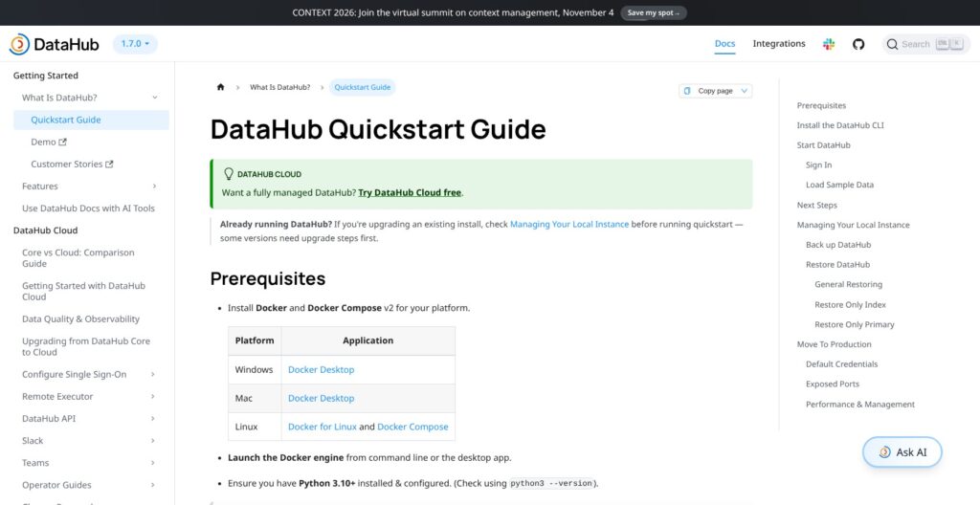The image size is (980, 505).
Task: Jump to Sign In section
Action: tap(819, 165)
